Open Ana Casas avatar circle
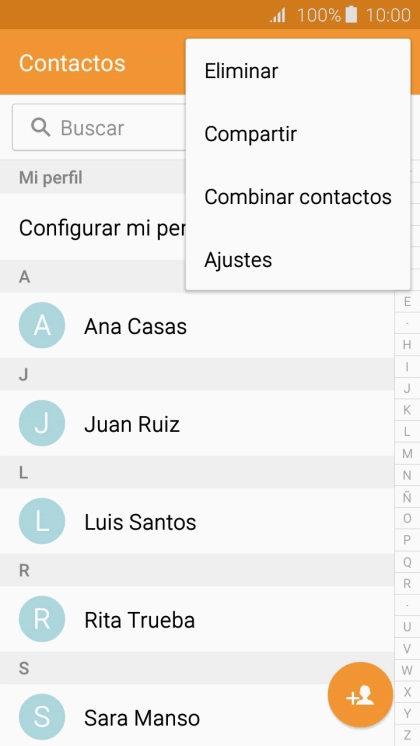 tap(42, 325)
